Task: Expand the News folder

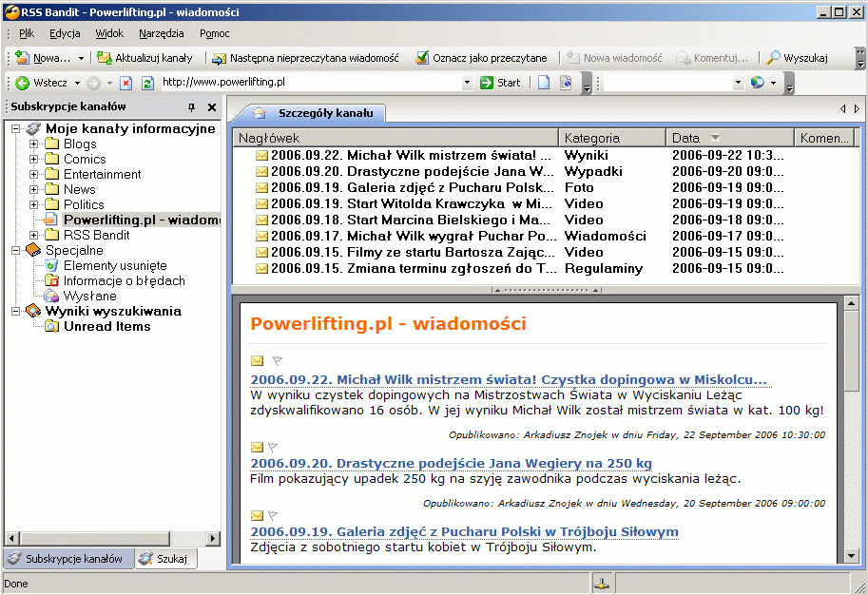Action: pos(34,189)
